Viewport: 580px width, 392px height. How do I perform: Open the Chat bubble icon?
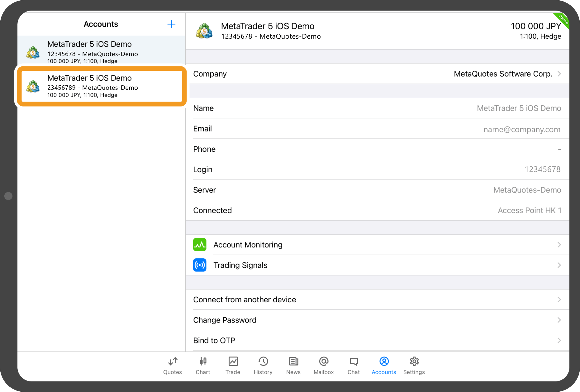[x=354, y=361]
